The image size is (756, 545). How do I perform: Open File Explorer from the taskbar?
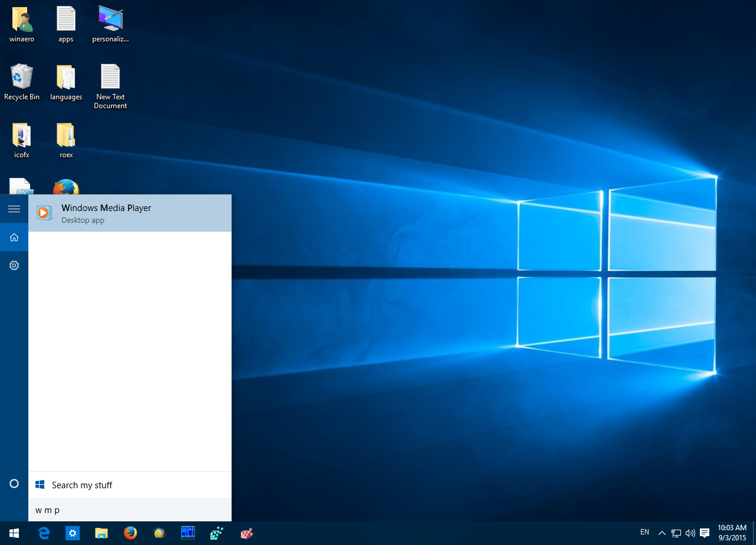(101, 533)
